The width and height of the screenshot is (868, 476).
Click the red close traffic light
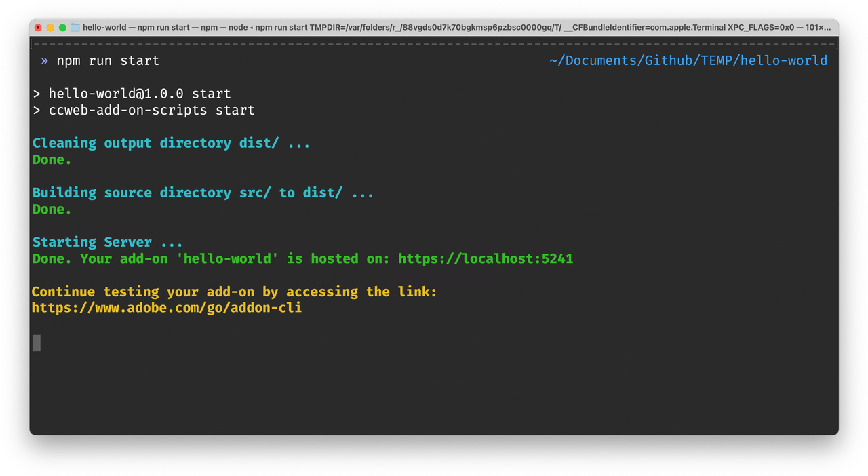[x=39, y=28]
